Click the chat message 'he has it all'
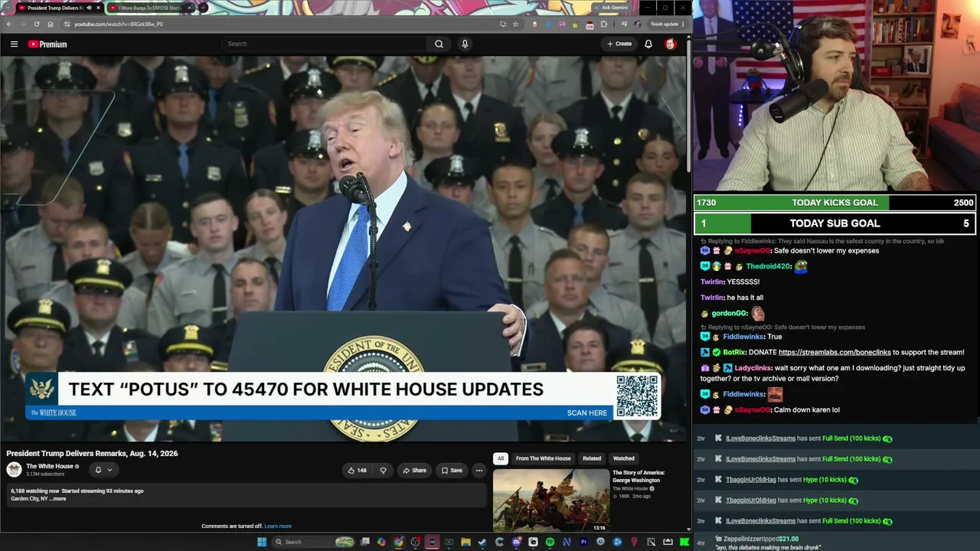 [x=745, y=298]
